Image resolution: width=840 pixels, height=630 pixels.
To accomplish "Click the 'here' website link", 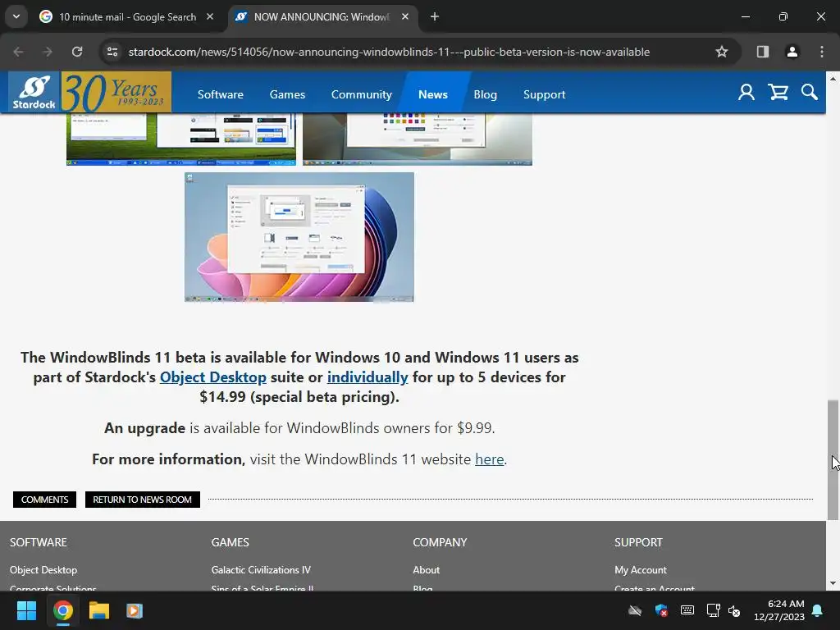I will 489,459.
